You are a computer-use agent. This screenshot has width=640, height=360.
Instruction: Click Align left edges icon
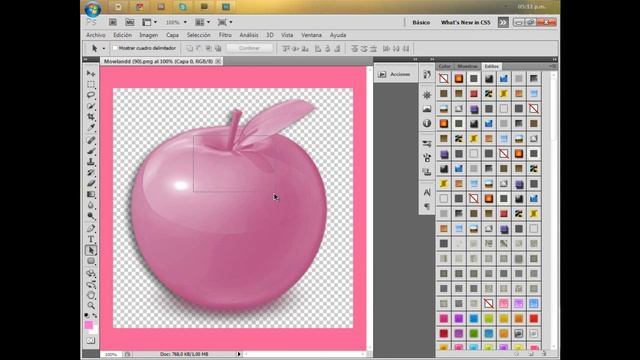click(x=318, y=49)
